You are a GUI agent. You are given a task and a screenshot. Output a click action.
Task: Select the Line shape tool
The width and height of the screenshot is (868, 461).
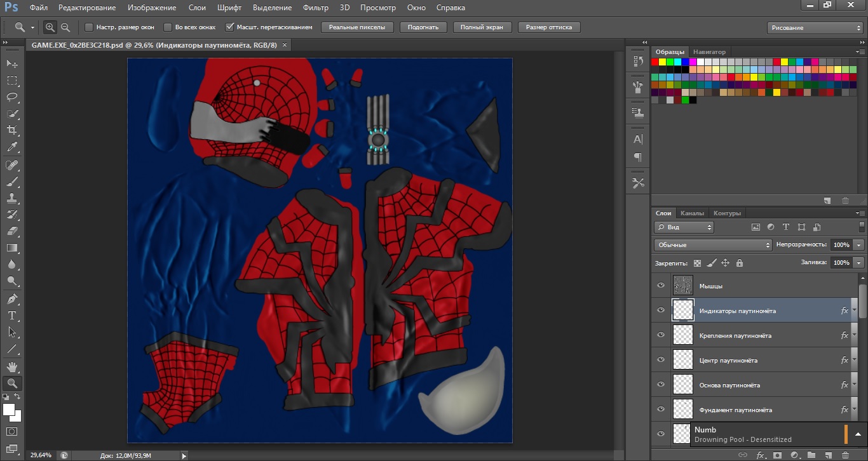(12, 349)
